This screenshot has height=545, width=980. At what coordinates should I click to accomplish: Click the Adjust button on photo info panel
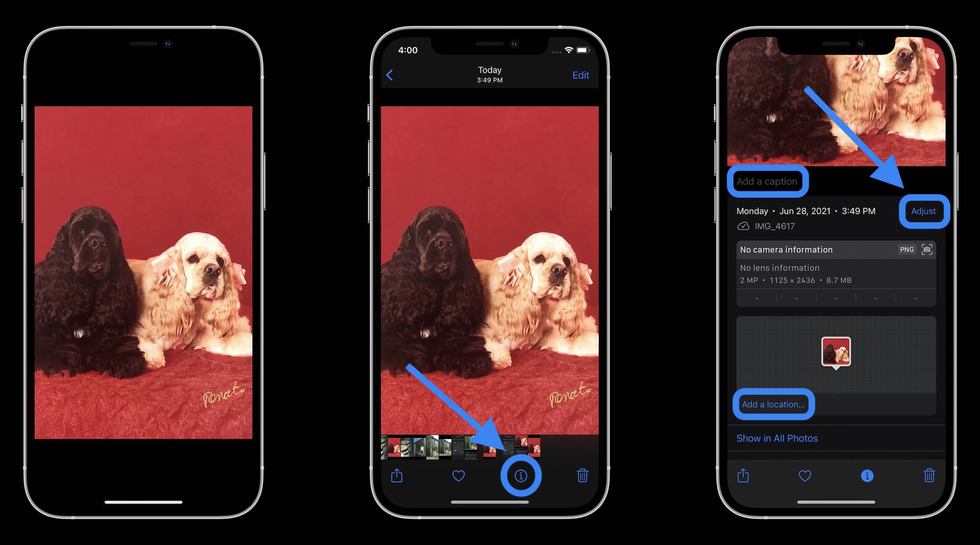[922, 211]
